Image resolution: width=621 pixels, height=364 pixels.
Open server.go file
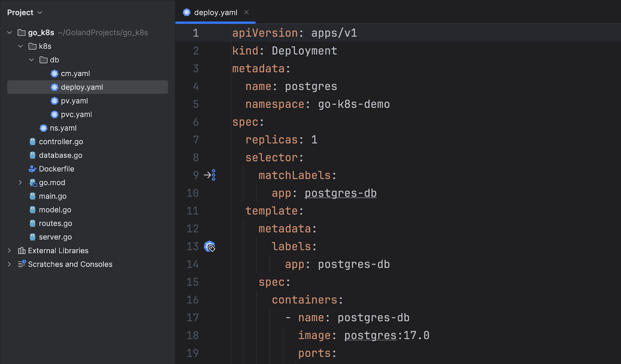point(56,237)
